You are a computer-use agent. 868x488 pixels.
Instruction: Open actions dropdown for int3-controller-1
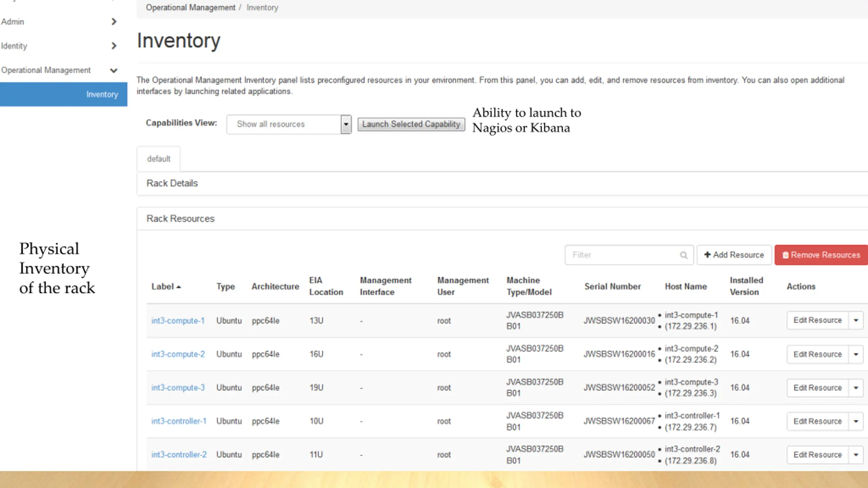point(856,421)
